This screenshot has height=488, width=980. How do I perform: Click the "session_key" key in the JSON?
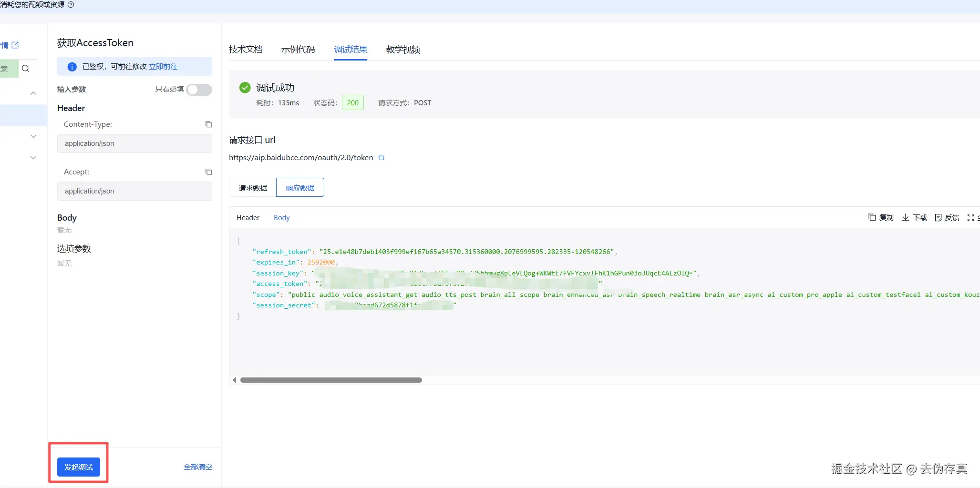278,274
